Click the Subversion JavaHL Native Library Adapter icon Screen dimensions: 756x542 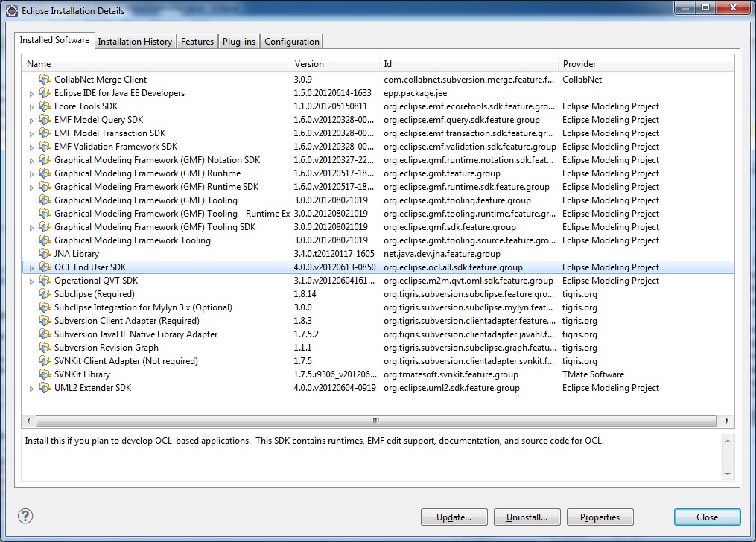coord(45,334)
